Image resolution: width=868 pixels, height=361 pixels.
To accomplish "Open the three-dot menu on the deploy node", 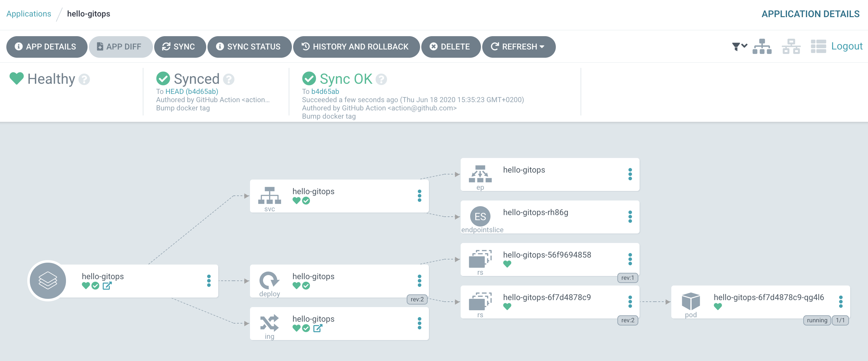I will (419, 280).
